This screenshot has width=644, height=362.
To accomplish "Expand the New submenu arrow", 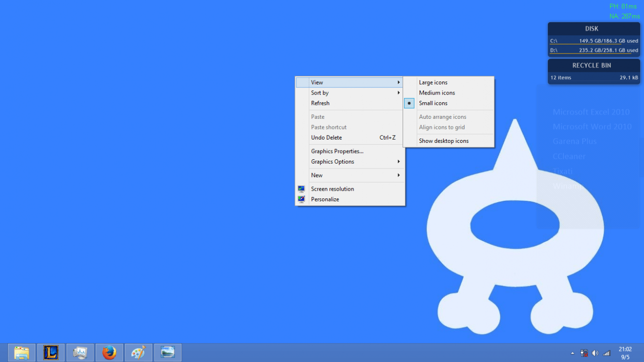I will [399, 175].
